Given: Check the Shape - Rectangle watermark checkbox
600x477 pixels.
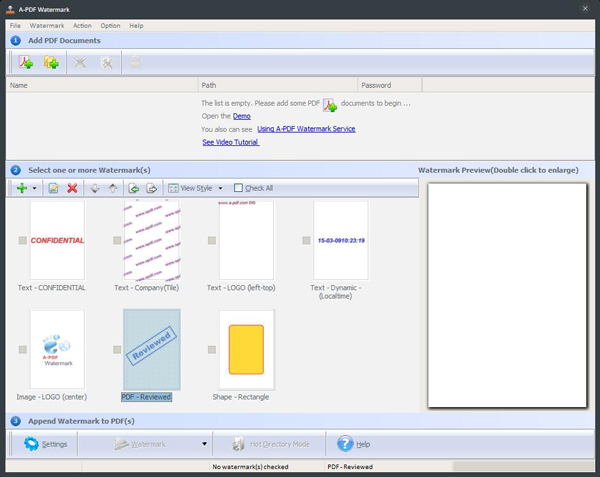Looking at the screenshot, I should [x=212, y=350].
